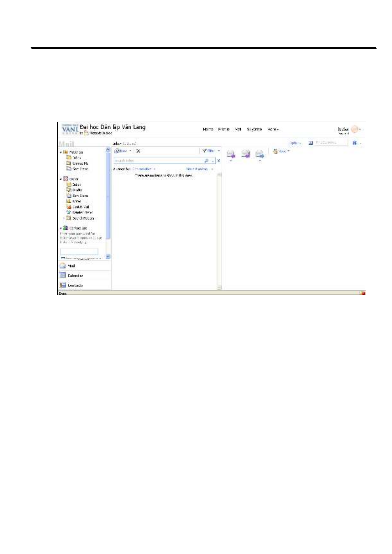This screenshot has width=392, height=554.
Task: Open the address book icon beside Find Someone
Action: [x=311, y=143]
